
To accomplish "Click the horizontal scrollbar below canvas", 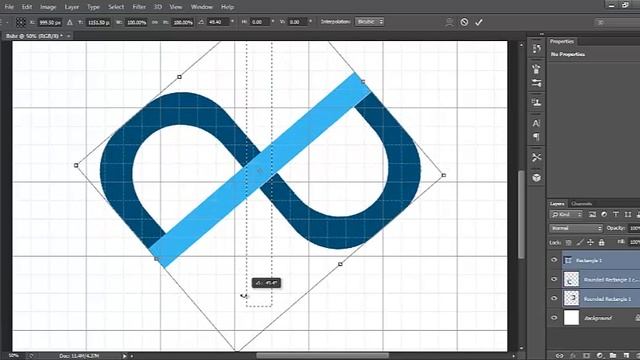I will 322,356.
